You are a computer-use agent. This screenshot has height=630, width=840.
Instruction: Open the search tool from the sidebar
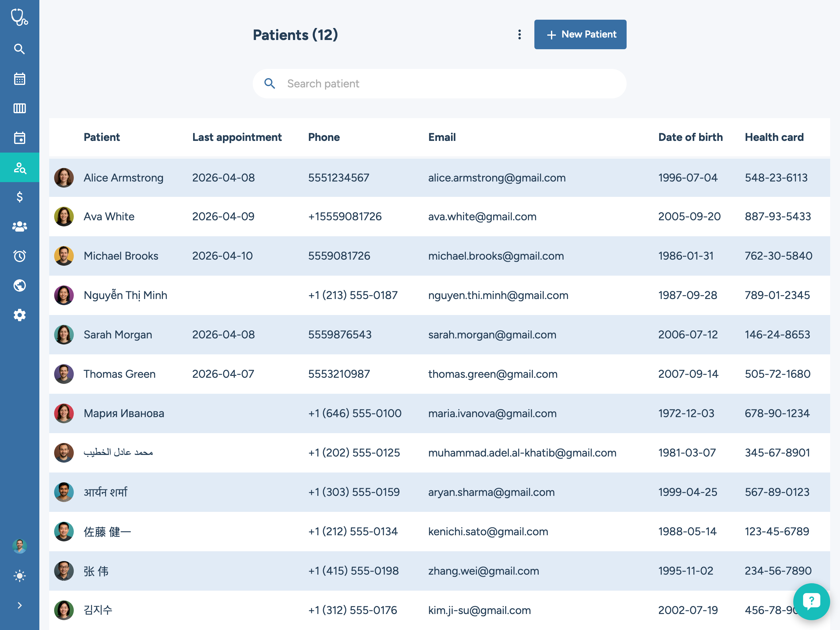tap(19, 49)
